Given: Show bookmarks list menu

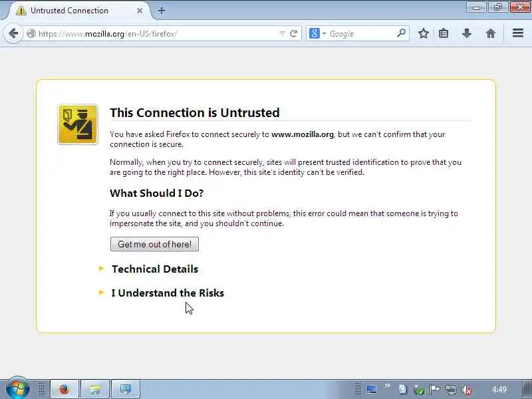Looking at the screenshot, I should pyautogui.click(x=444, y=33).
